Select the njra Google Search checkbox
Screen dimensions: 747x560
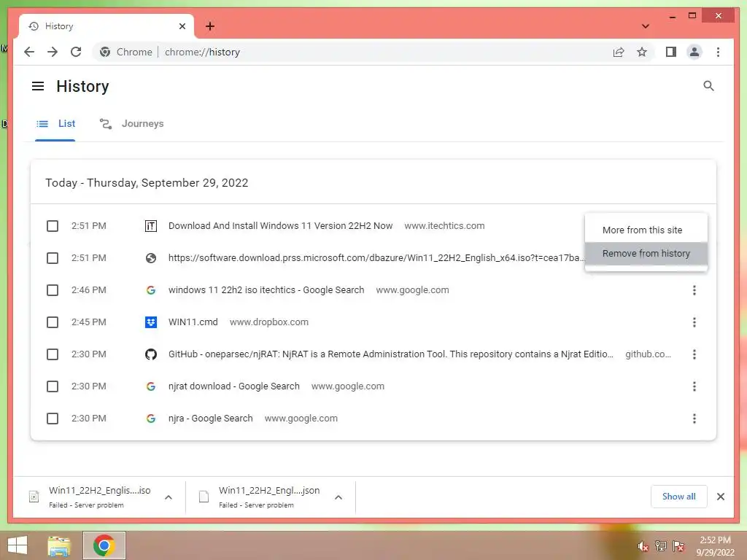53,419
